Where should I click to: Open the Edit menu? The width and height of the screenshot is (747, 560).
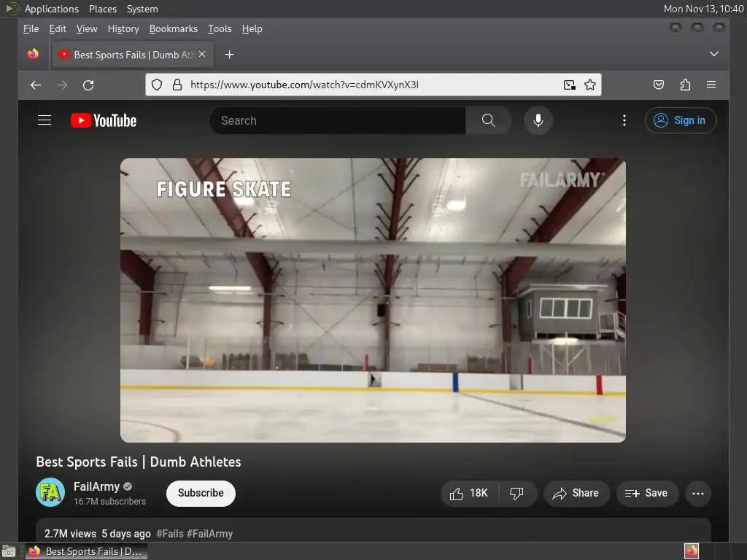pyautogui.click(x=58, y=28)
